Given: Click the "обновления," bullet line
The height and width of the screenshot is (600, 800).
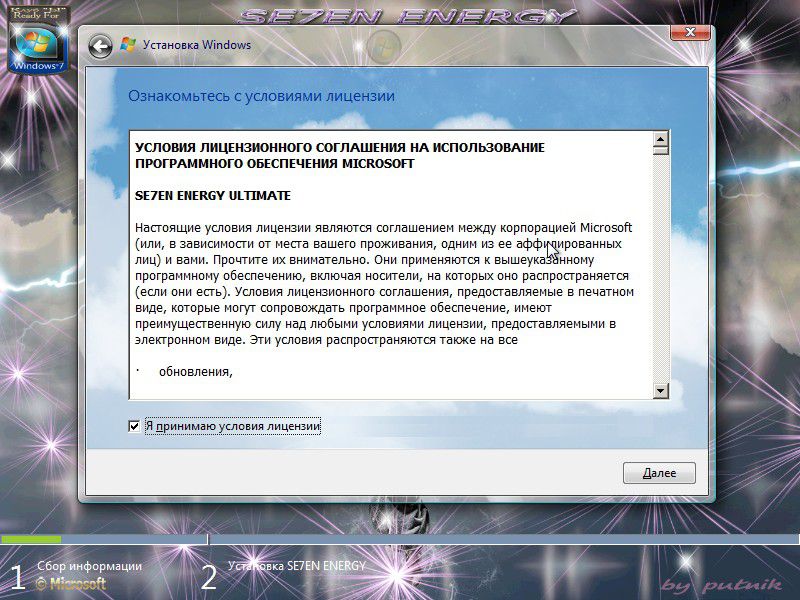Looking at the screenshot, I should (196, 372).
